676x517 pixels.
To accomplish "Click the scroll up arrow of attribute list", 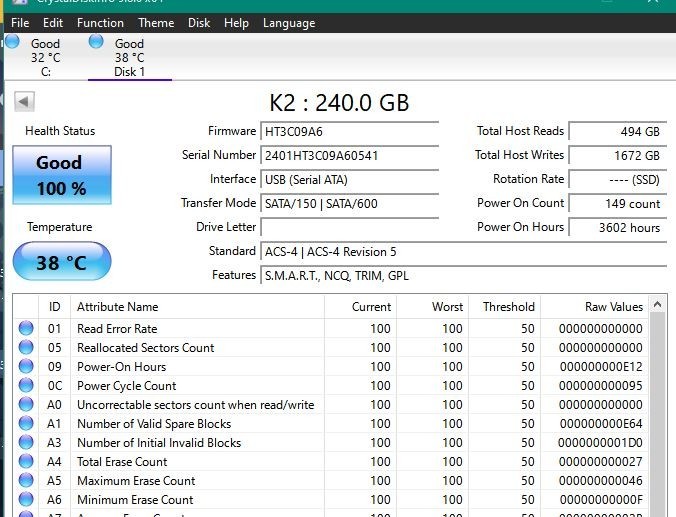I will pyautogui.click(x=657, y=305).
